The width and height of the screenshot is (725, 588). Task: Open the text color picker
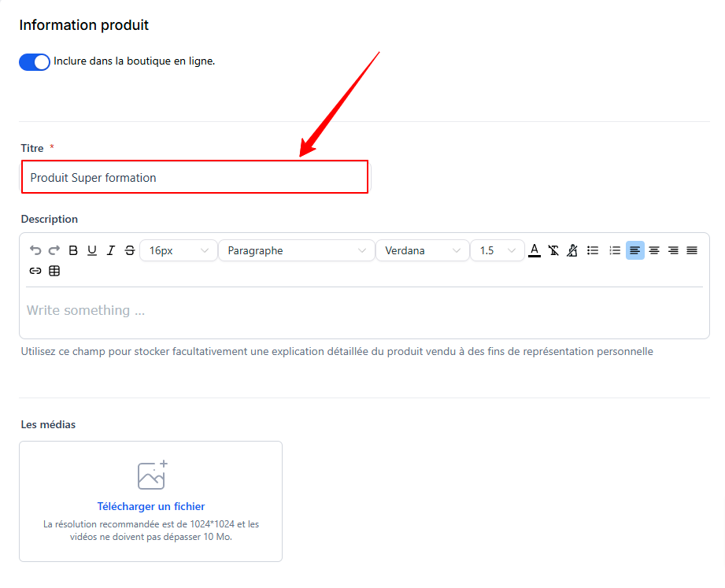pos(535,250)
